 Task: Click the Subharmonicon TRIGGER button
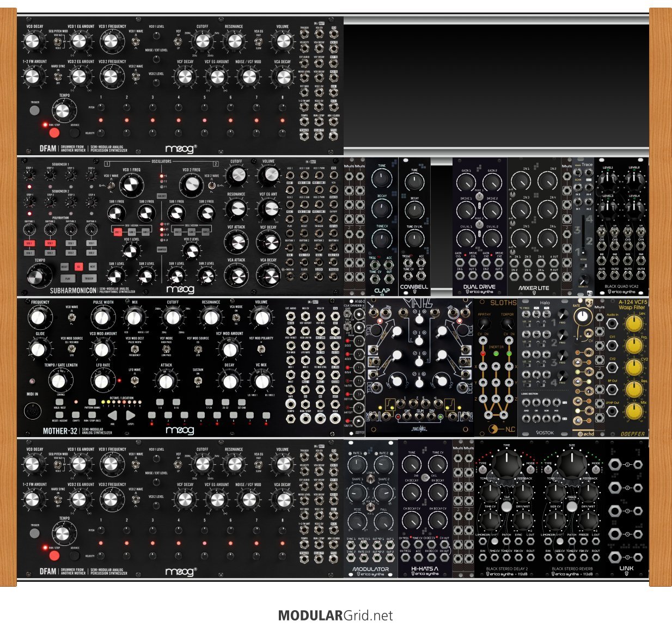[89, 278]
